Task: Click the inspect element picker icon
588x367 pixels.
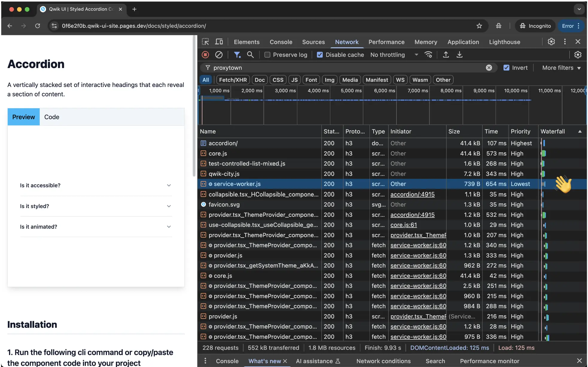Action: tap(205, 42)
